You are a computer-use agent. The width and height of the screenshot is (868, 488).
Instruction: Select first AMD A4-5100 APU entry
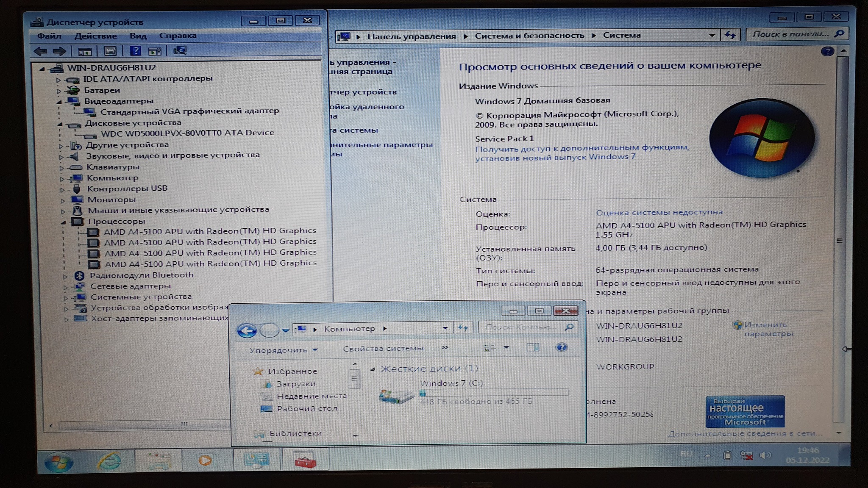(x=210, y=231)
